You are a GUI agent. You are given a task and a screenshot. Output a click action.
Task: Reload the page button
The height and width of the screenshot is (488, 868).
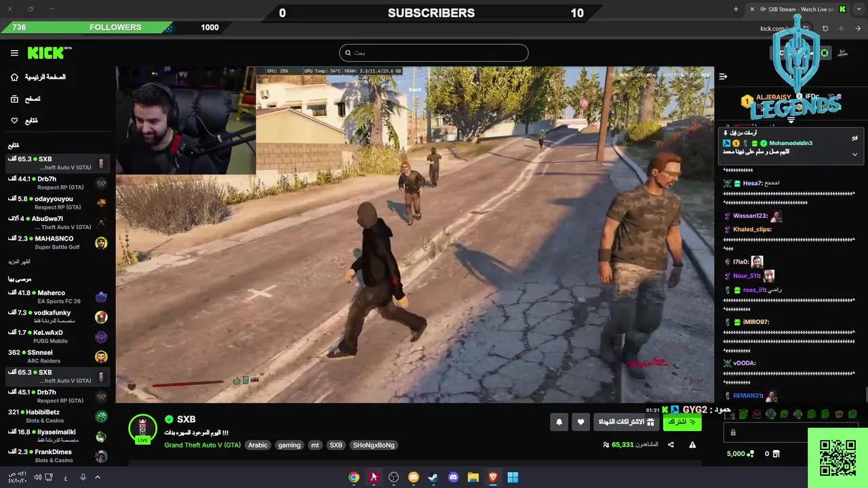coord(825,28)
